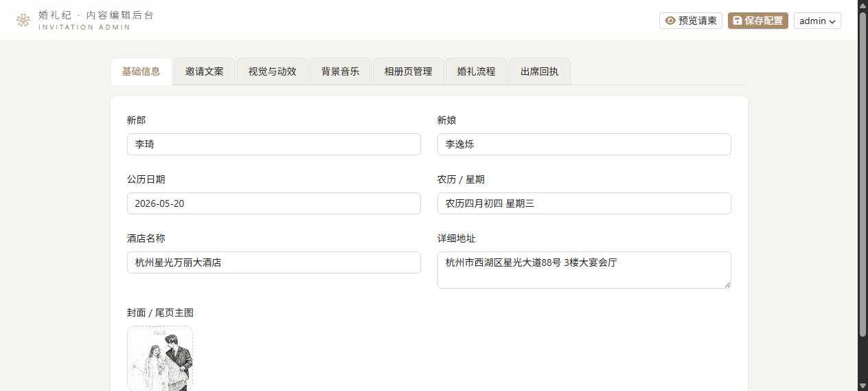Click inside the 详细地址 textarea
868x391 pixels.
(584, 270)
